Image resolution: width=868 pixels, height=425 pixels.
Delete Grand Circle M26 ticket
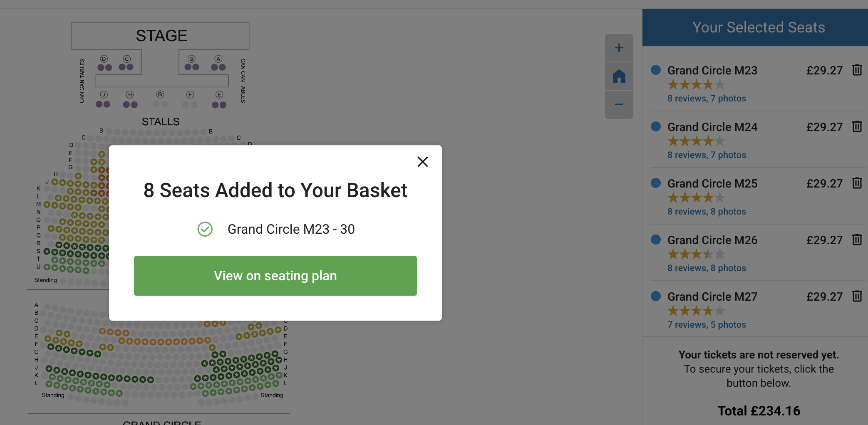click(857, 240)
